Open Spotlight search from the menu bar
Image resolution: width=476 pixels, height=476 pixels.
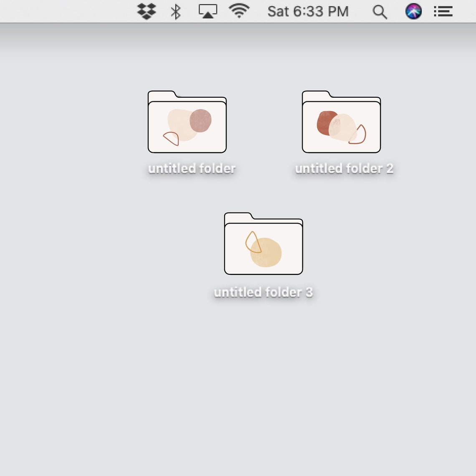[x=380, y=11]
